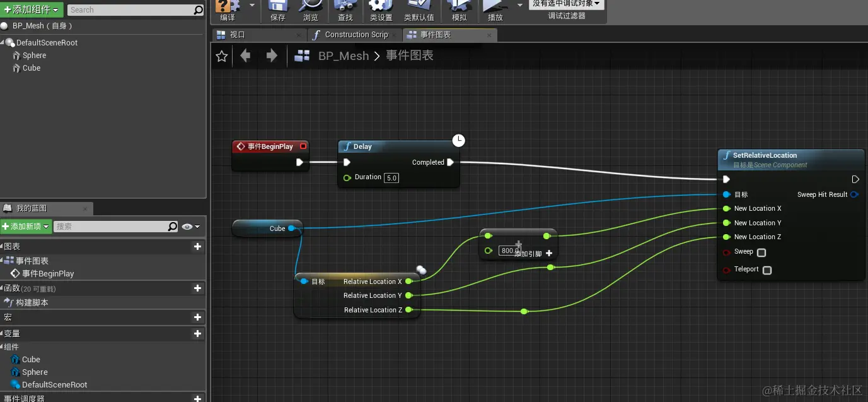Toggle the Teleport checkbox on SetRelativeLocation

[x=767, y=270]
